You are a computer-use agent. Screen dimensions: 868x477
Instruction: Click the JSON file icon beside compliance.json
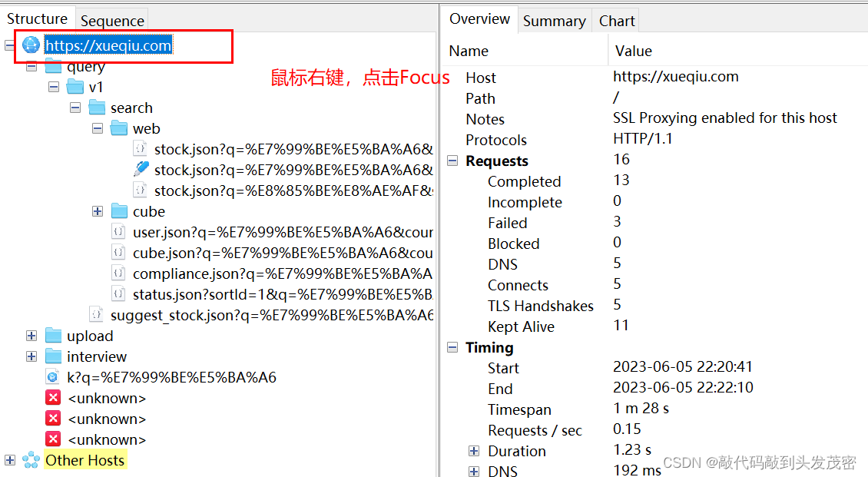click(x=118, y=273)
